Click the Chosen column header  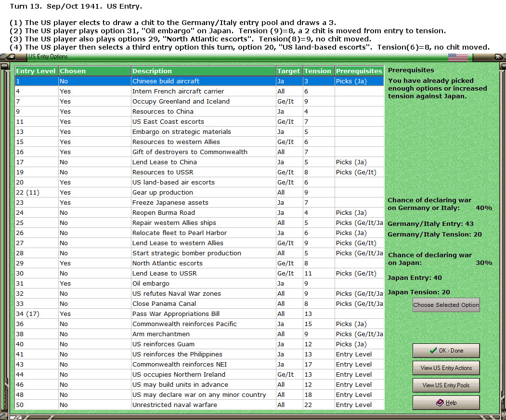[x=94, y=71]
